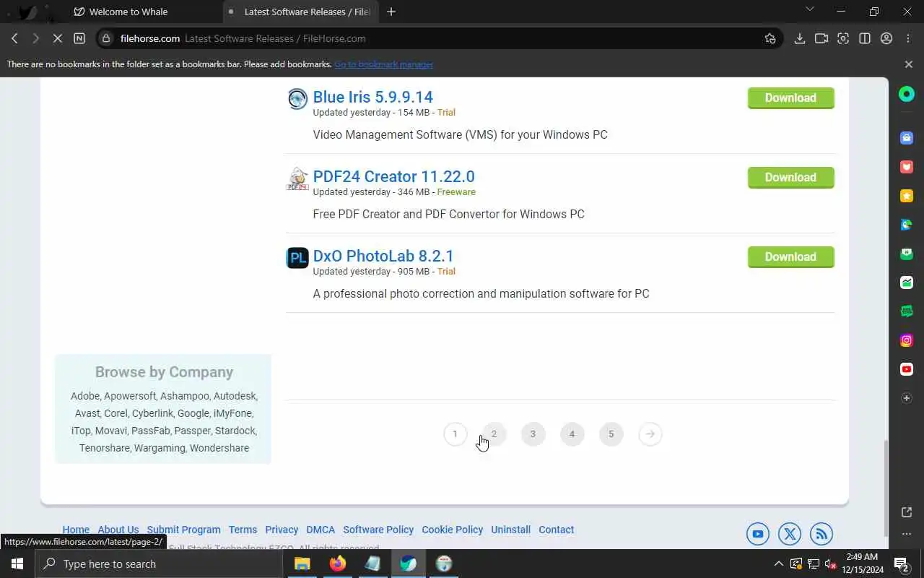Open Windows Start menu
This screenshot has width=924, height=578.
17,564
